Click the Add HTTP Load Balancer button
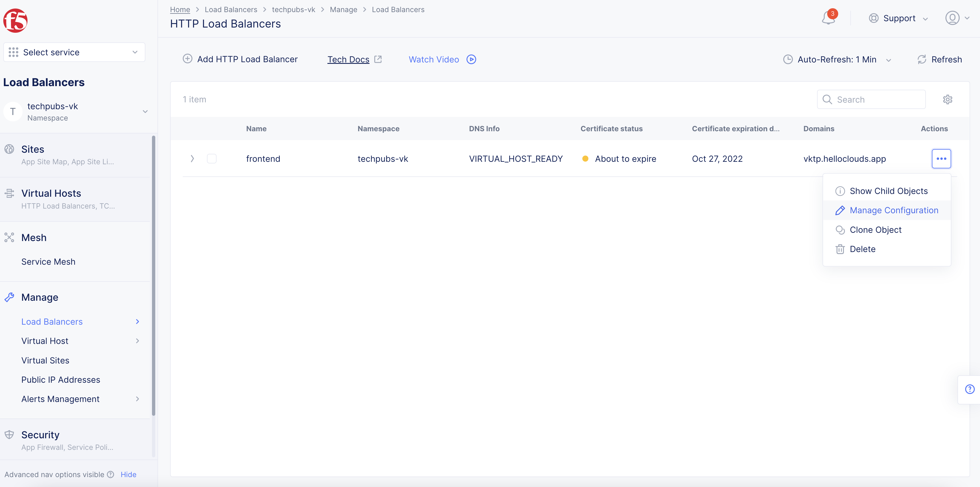Screen dimensions: 980x487 tap(240, 59)
